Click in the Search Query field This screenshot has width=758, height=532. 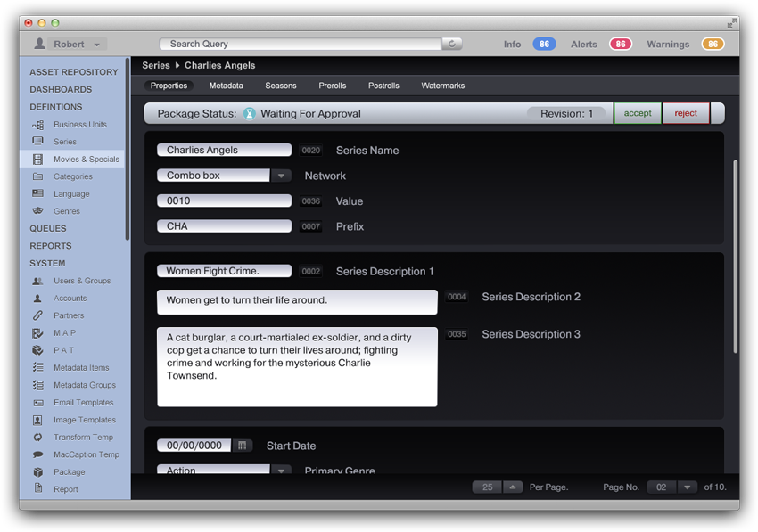click(x=301, y=44)
